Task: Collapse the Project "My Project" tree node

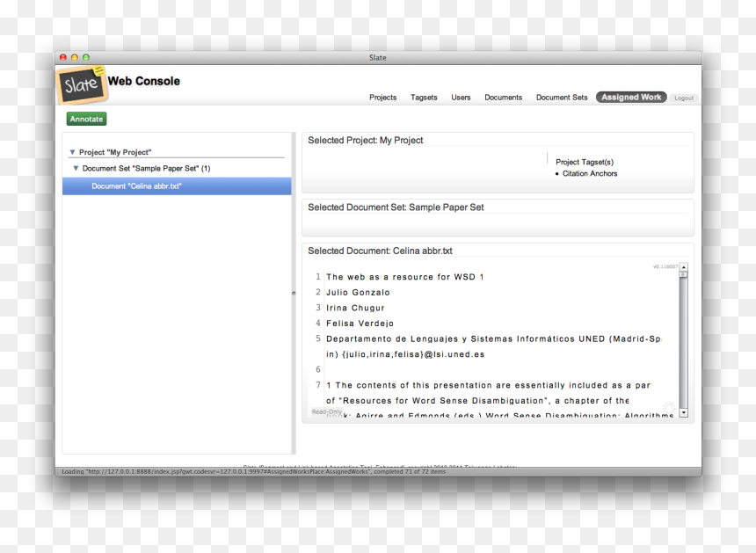Action: point(72,152)
